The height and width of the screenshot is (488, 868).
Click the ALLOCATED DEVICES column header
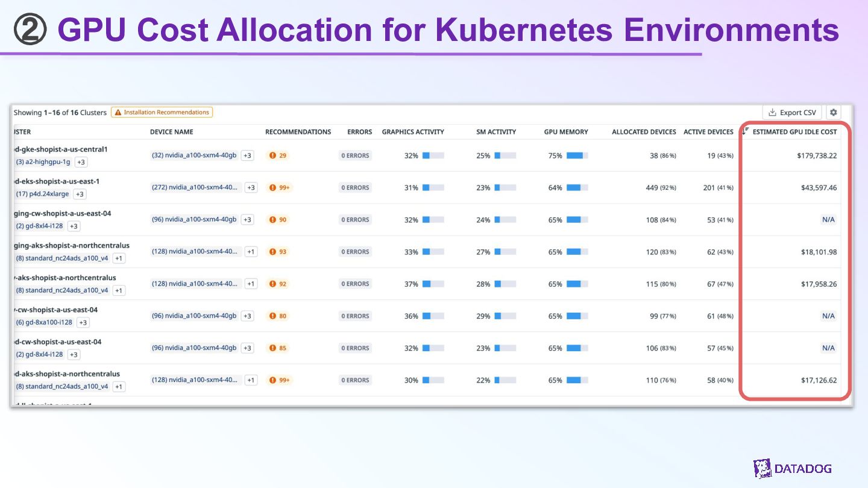644,132
